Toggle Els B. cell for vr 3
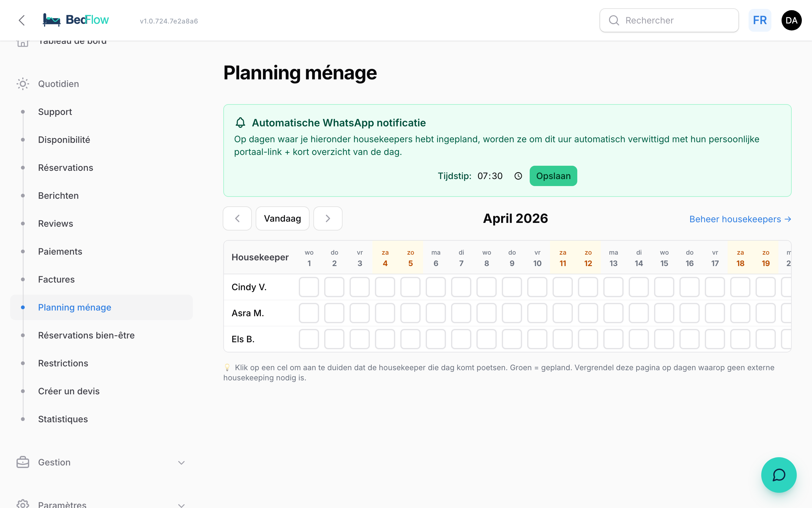Image resolution: width=812 pixels, height=508 pixels. (360, 339)
